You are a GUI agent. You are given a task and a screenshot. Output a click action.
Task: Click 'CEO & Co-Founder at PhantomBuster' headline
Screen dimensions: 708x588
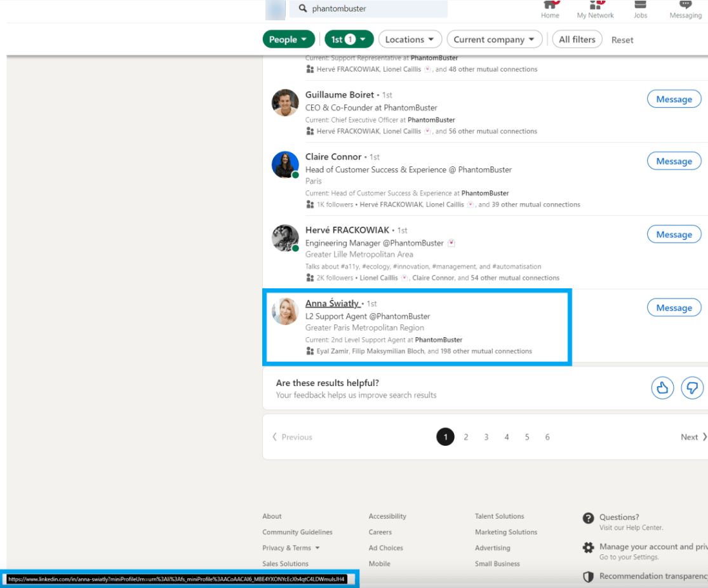tap(371, 107)
